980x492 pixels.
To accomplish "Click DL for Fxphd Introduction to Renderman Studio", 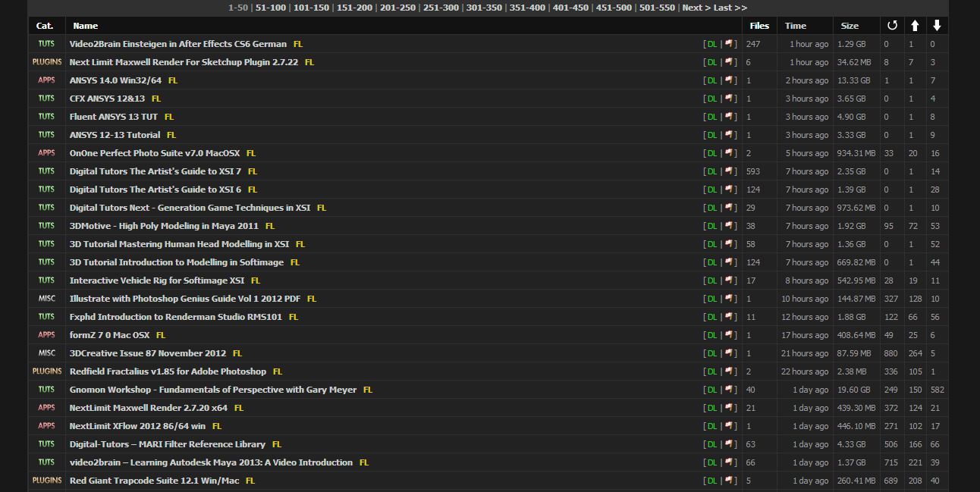I will click(711, 317).
